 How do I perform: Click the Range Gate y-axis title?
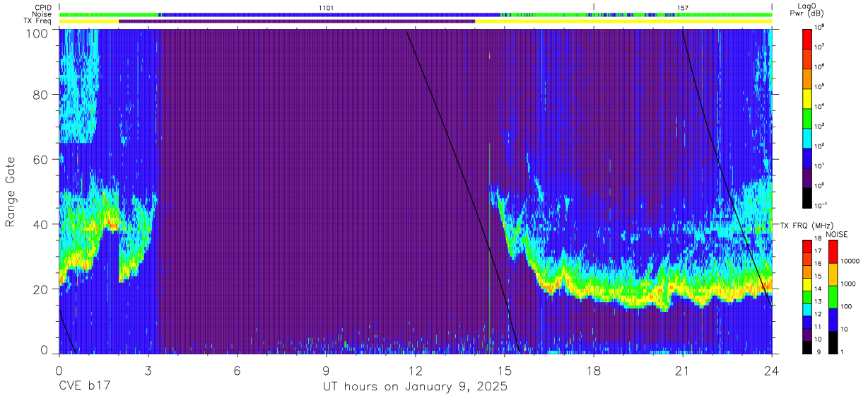pos(11,192)
